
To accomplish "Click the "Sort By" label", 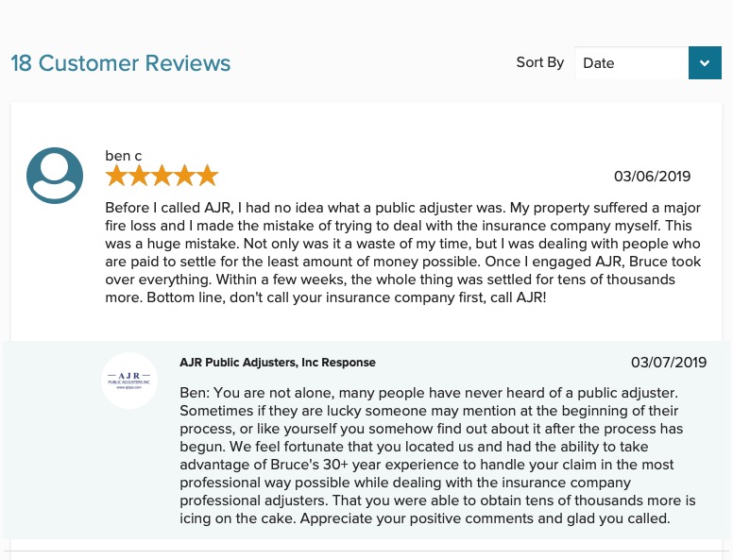I will click(539, 62).
